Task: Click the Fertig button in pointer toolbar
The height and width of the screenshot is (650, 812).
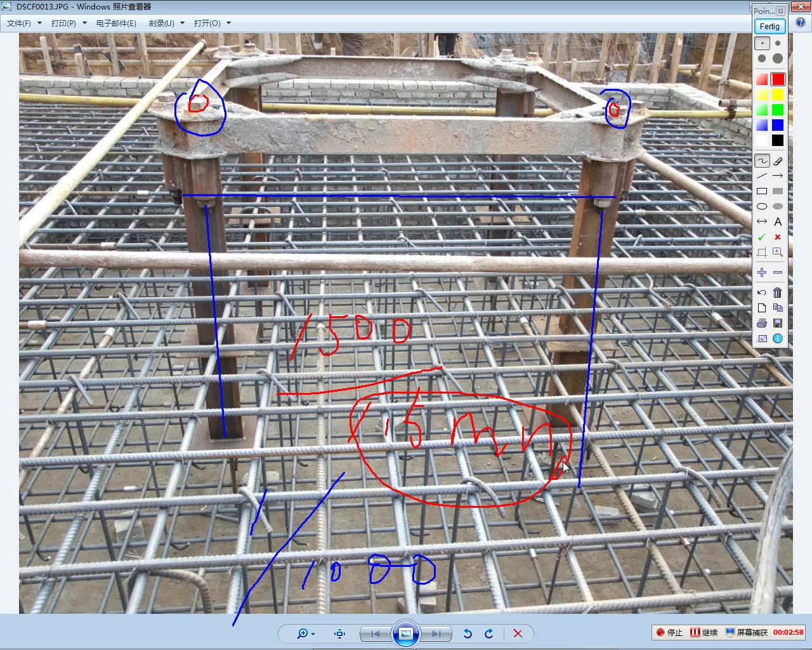Action: click(769, 26)
